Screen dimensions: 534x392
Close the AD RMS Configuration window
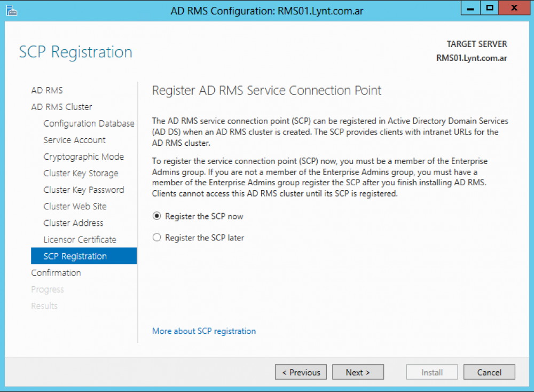pyautogui.click(x=514, y=8)
